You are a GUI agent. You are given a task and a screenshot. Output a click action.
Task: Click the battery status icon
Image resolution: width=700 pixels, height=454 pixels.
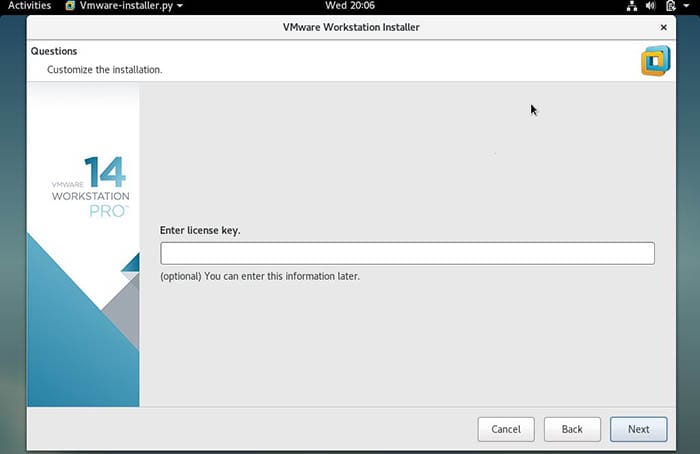pyautogui.click(x=671, y=6)
